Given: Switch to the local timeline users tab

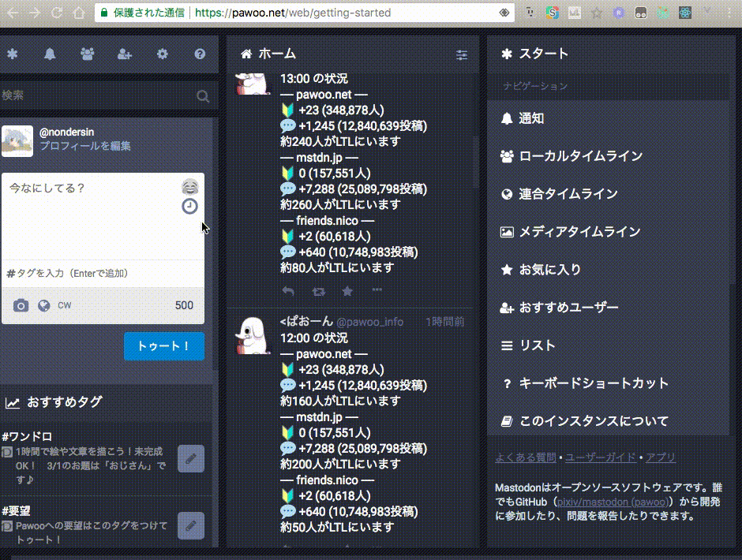Looking at the screenshot, I should click(87, 54).
